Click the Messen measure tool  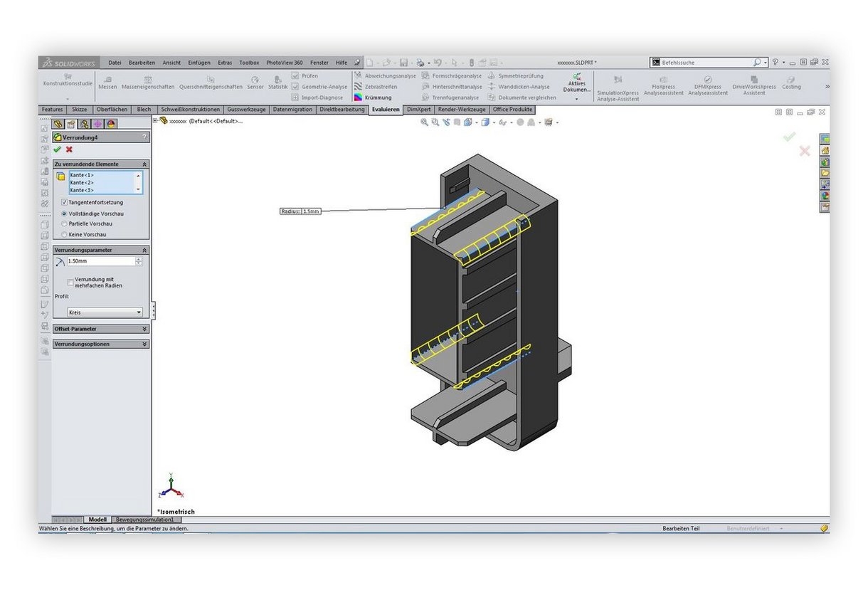pyautogui.click(x=107, y=83)
